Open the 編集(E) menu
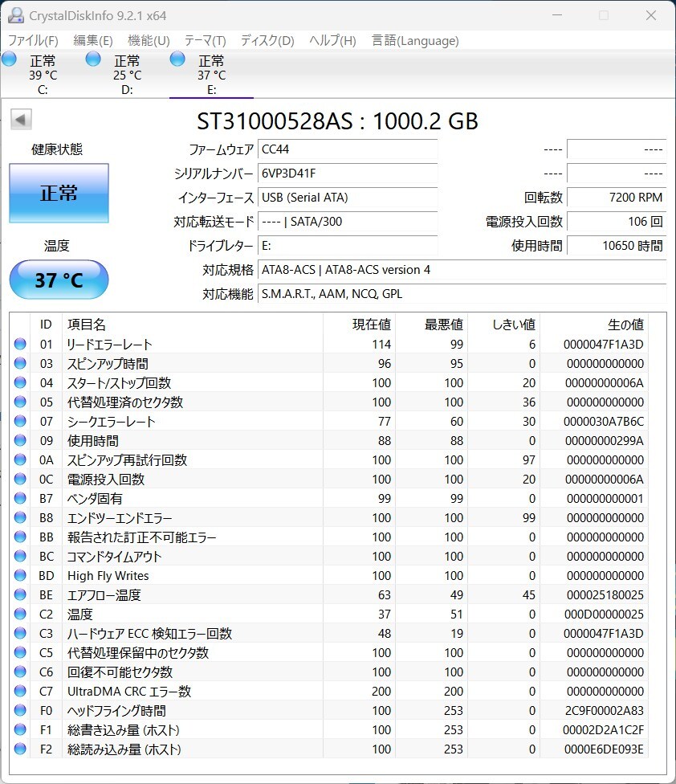Viewport: 676px width, 784px height. (x=93, y=40)
